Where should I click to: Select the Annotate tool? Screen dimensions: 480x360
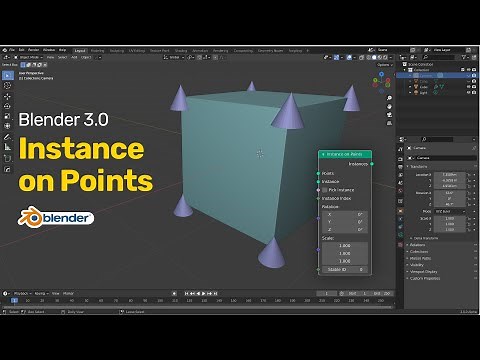click(7, 137)
